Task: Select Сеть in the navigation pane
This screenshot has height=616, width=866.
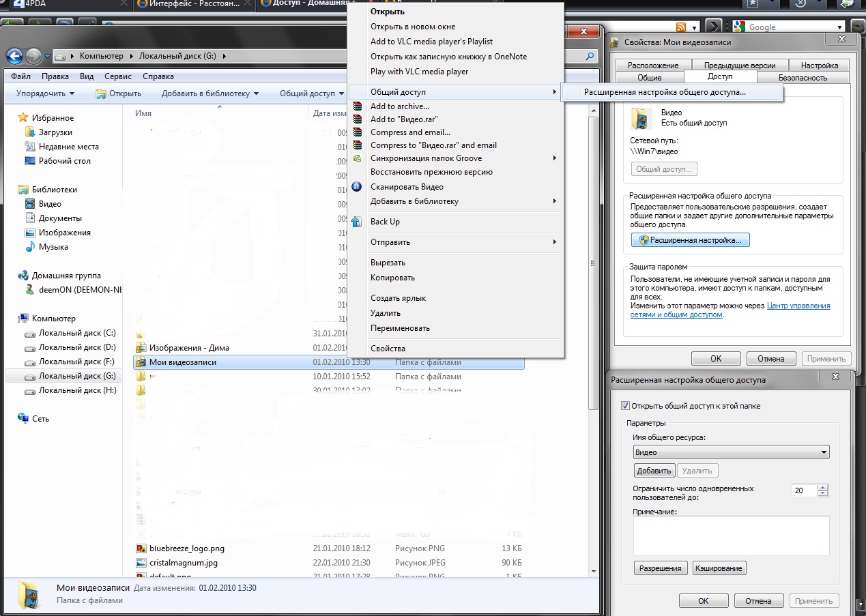Action: 40,419
